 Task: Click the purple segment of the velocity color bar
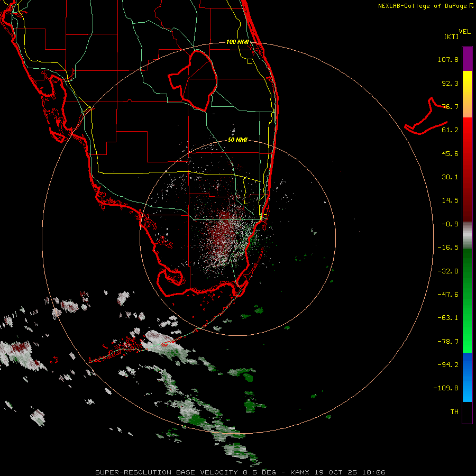coord(467,59)
